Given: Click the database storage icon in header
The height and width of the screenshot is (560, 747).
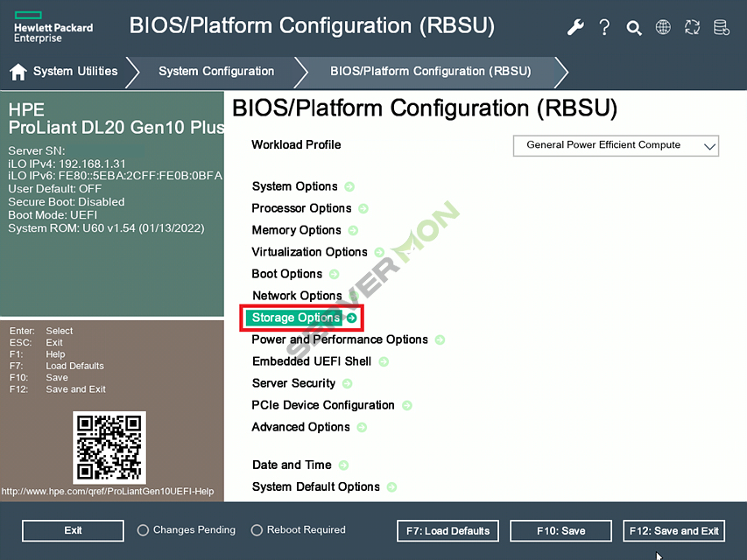Looking at the screenshot, I should [x=722, y=27].
